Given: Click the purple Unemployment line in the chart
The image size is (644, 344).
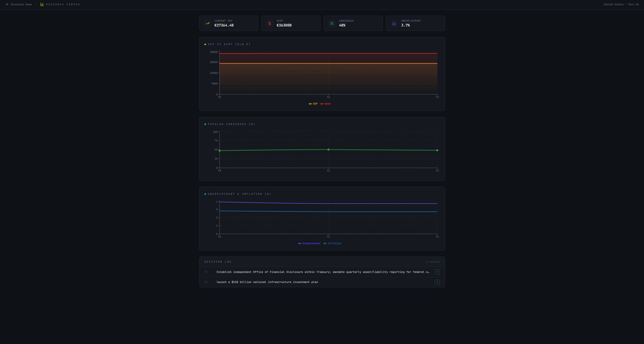Looking at the screenshot, I should point(328,204).
